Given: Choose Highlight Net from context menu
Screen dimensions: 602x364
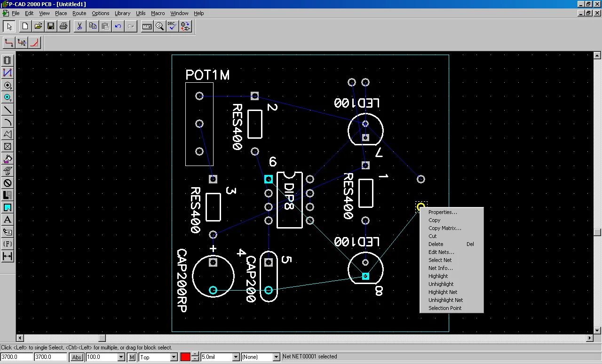Looking at the screenshot, I should [x=451, y=292].
